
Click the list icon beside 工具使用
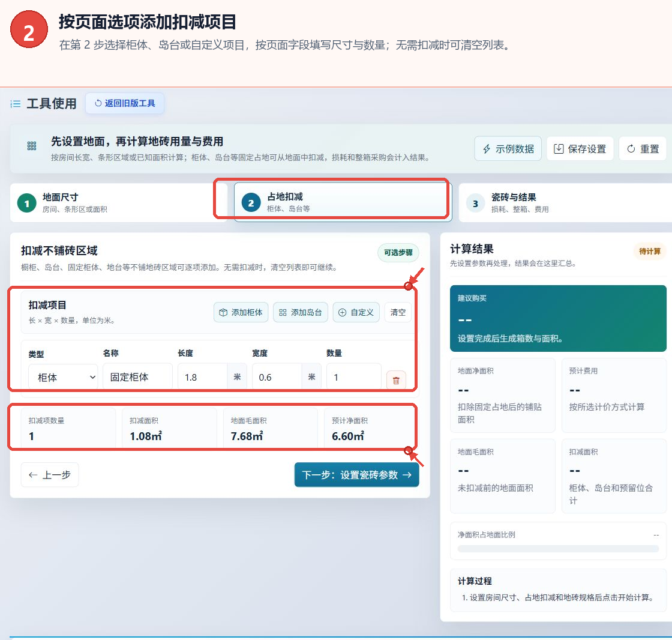pyautogui.click(x=16, y=104)
